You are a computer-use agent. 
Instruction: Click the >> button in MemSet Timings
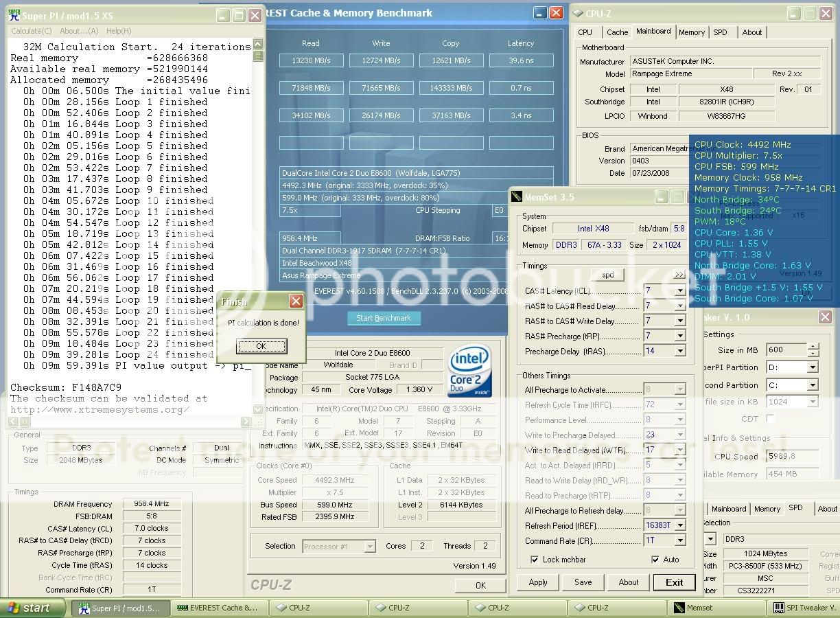[x=679, y=275]
